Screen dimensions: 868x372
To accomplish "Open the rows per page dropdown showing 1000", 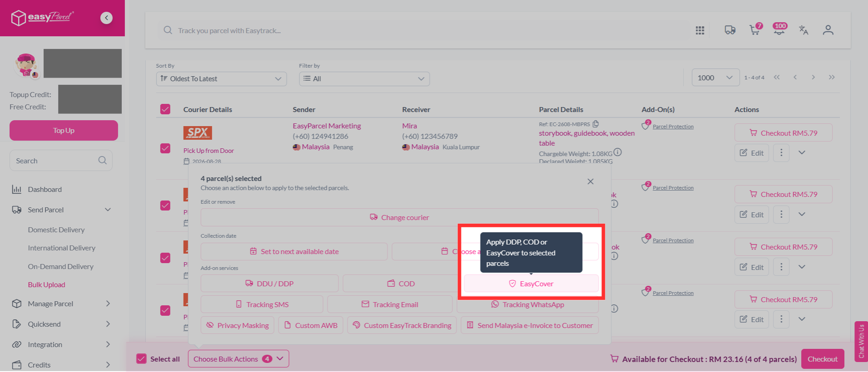I will [x=716, y=78].
